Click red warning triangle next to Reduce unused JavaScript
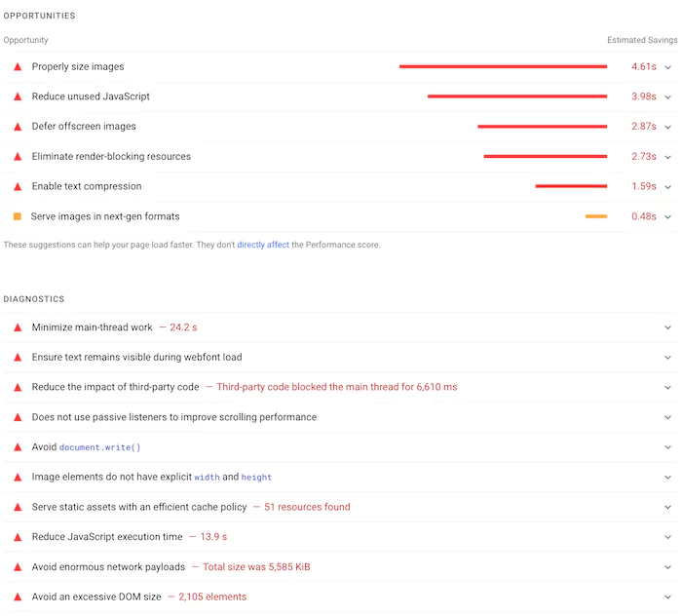The width and height of the screenshot is (682, 616). (x=17, y=97)
